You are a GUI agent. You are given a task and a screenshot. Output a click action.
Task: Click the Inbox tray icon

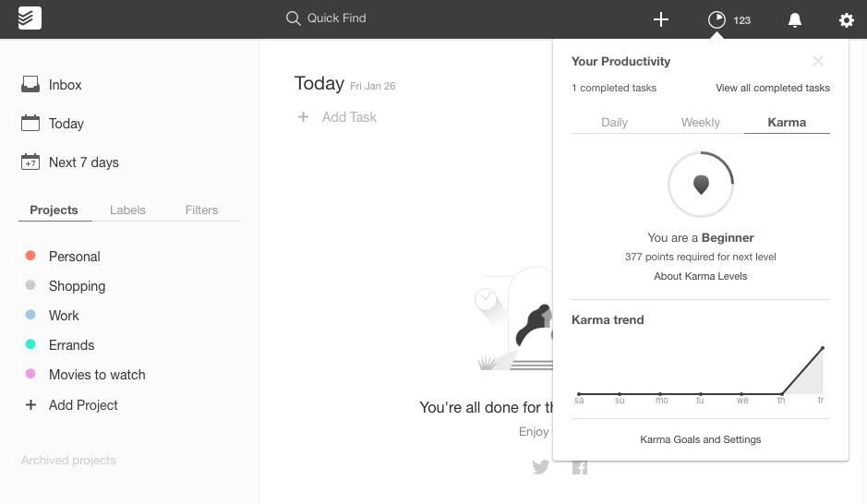coord(30,84)
